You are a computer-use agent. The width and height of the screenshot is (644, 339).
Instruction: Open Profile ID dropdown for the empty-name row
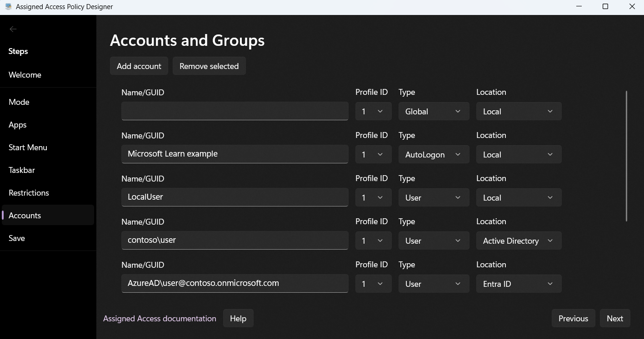pos(374,111)
